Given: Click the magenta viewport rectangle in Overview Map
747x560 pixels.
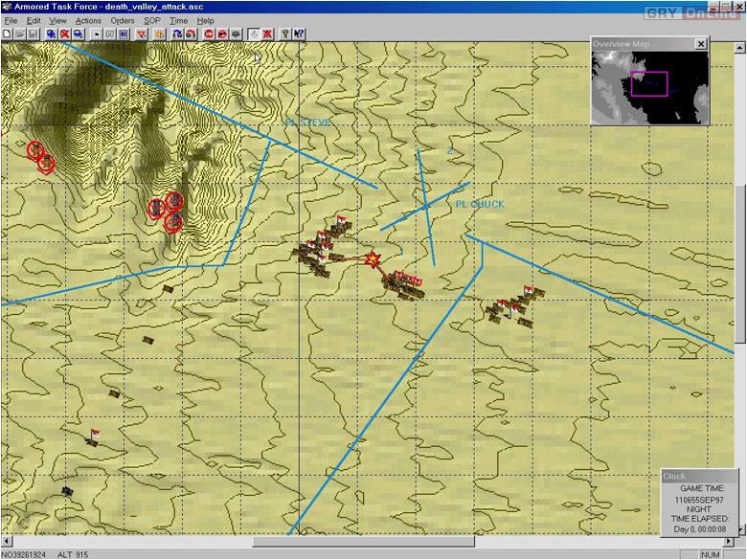Looking at the screenshot, I should 648,83.
